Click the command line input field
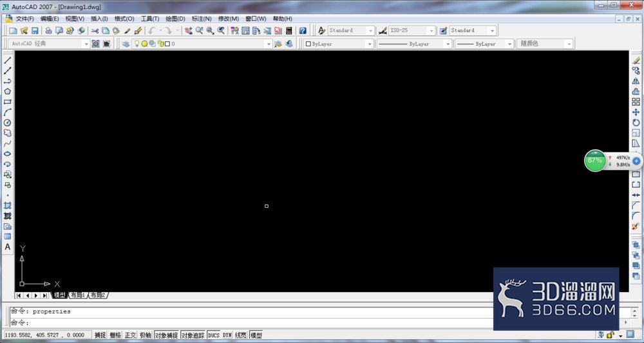 coord(251,323)
